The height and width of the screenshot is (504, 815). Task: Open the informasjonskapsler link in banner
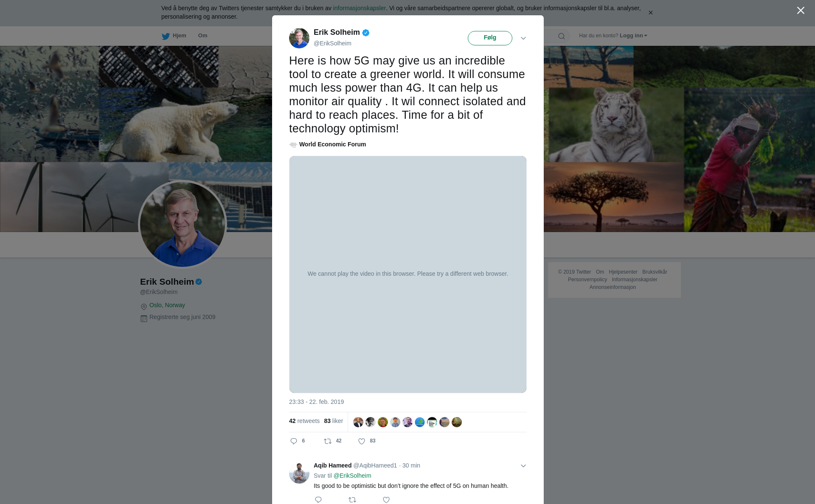(x=359, y=8)
